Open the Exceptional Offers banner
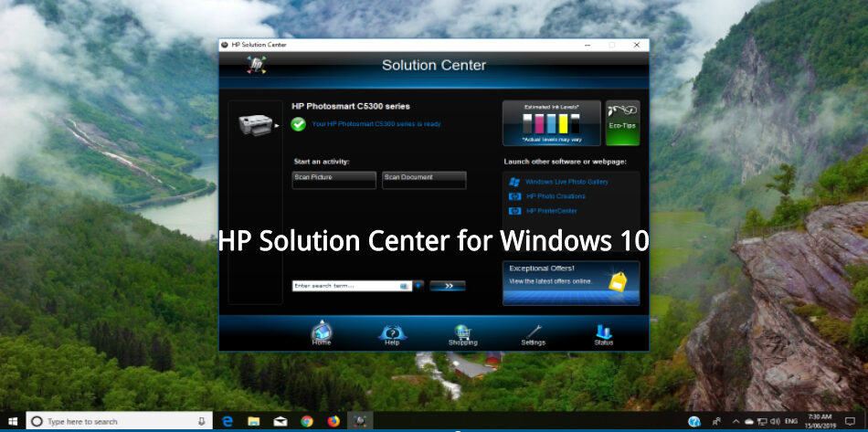Screen dimensions: 868x432 click(x=571, y=283)
